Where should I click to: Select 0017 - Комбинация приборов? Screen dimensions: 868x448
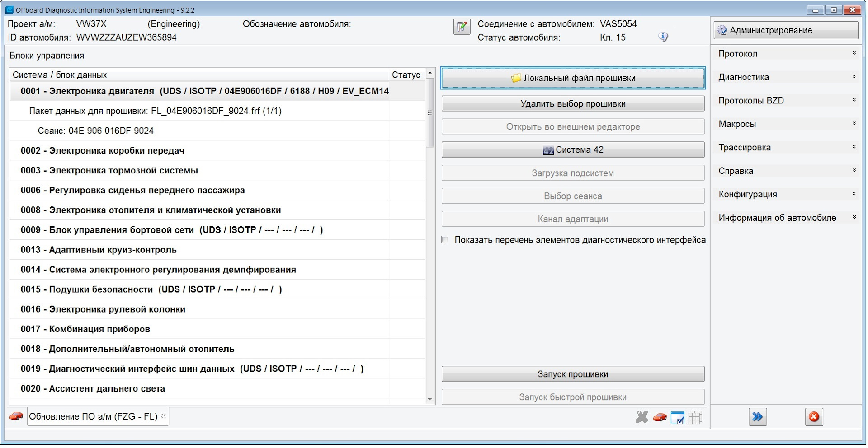[x=217, y=330]
